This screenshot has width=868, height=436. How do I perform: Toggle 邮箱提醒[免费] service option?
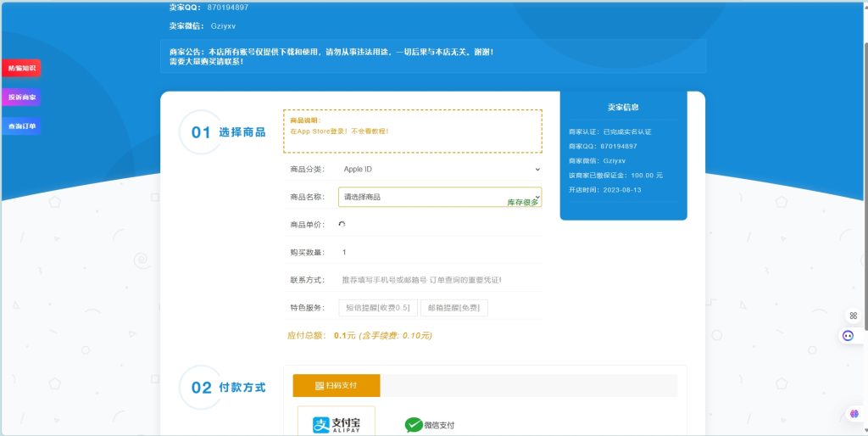pos(454,308)
